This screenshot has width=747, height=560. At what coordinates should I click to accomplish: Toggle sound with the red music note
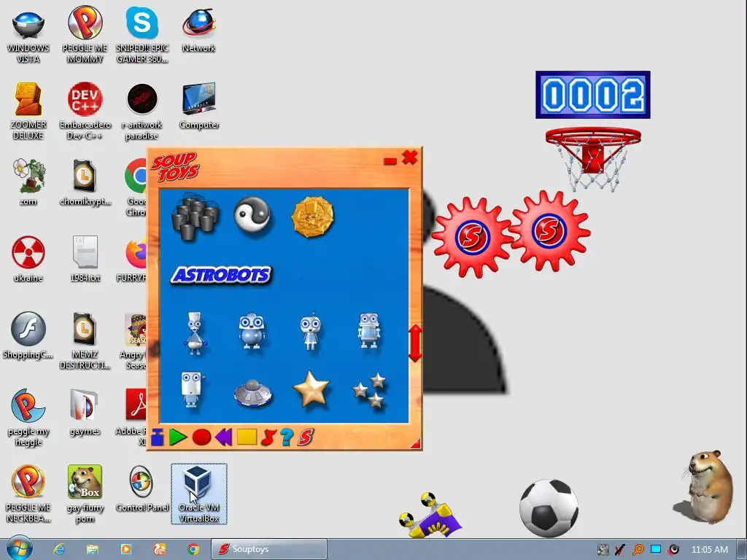point(268,437)
